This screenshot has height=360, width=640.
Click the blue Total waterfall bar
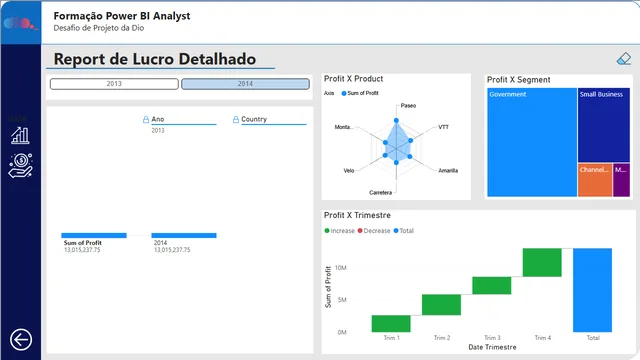pyautogui.click(x=592, y=290)
